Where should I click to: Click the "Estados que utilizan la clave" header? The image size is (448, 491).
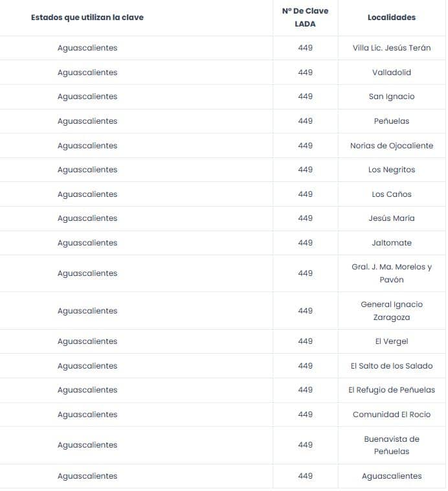point(87,17)
